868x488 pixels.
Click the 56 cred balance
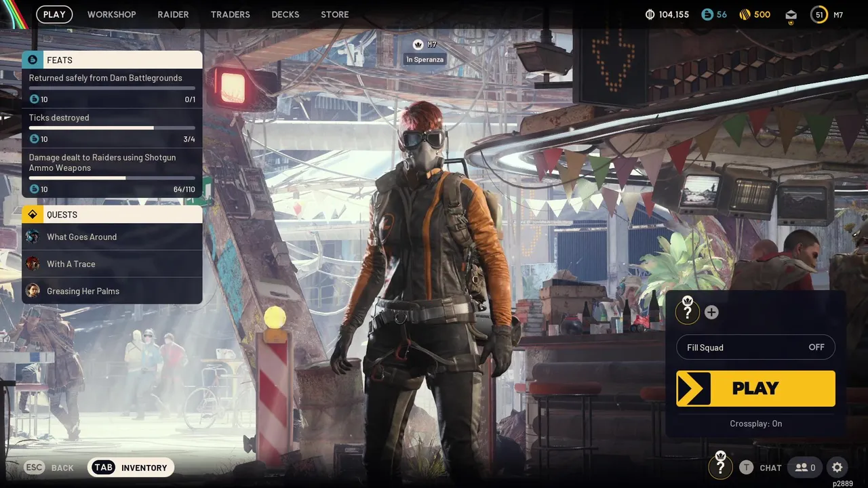(722, 14)
